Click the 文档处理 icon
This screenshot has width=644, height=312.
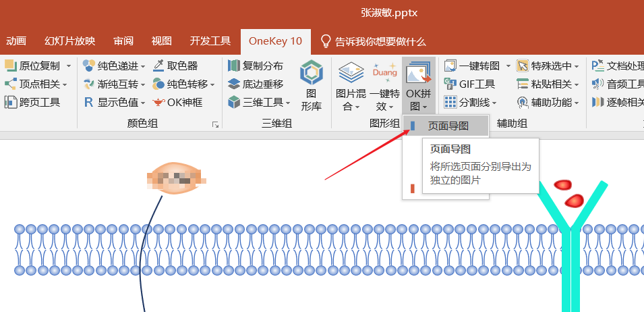click(x=598, y=66)
